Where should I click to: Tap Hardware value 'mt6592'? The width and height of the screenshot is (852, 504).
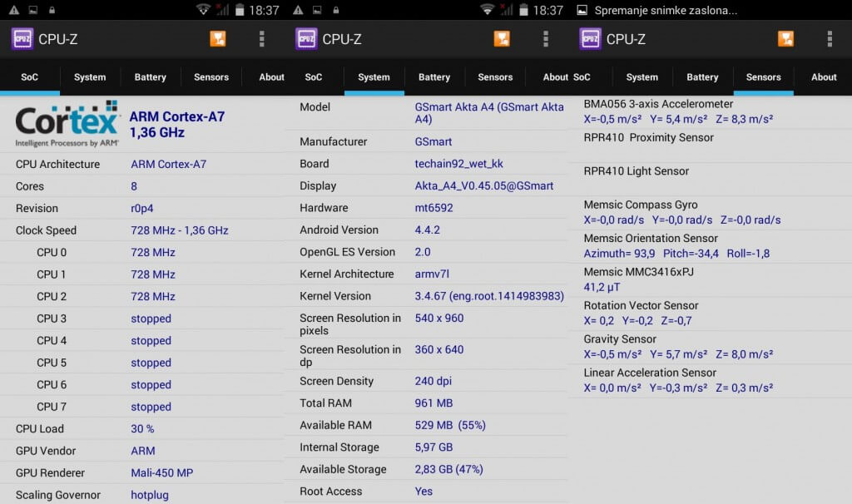click(x=433, y=208)
